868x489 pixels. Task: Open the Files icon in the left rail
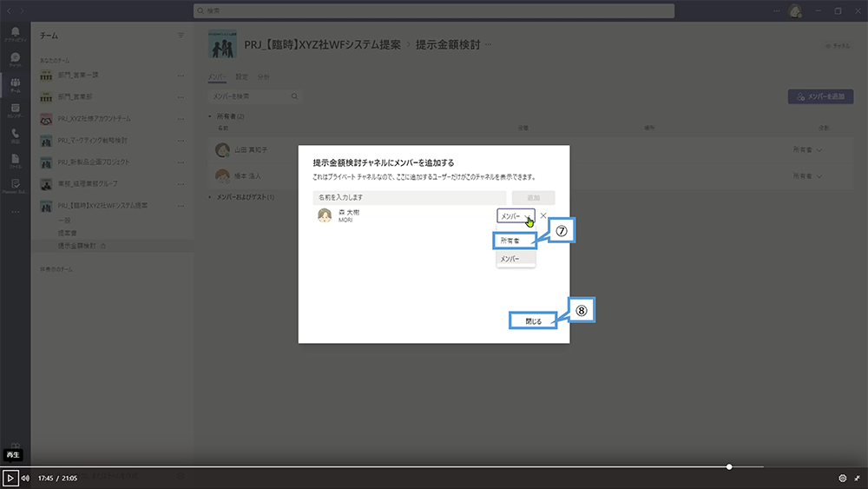(15, 162)
